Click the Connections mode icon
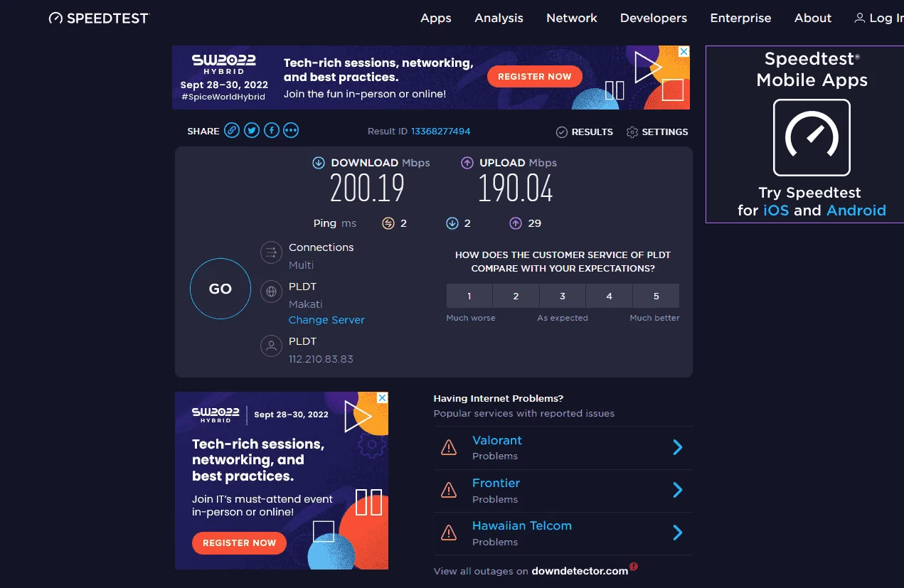The width and height of the screenshot is (904, 588). coord(270,252)
